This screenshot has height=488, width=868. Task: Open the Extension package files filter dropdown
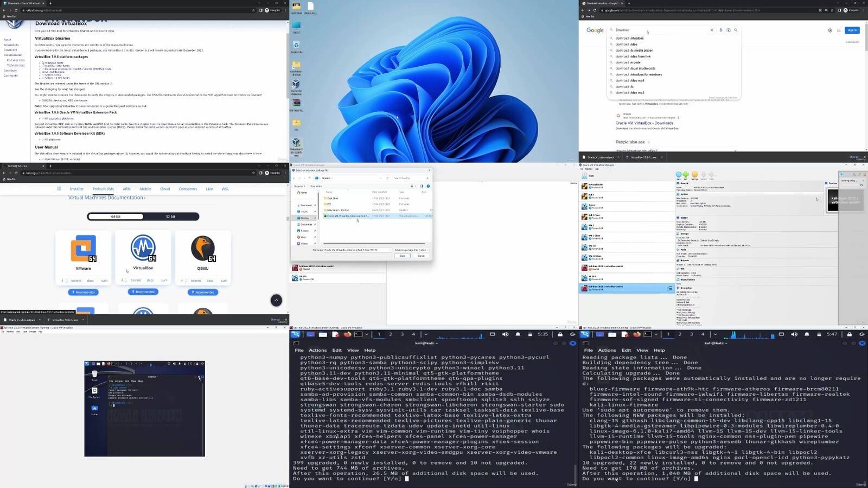click(x=411, y=250)
